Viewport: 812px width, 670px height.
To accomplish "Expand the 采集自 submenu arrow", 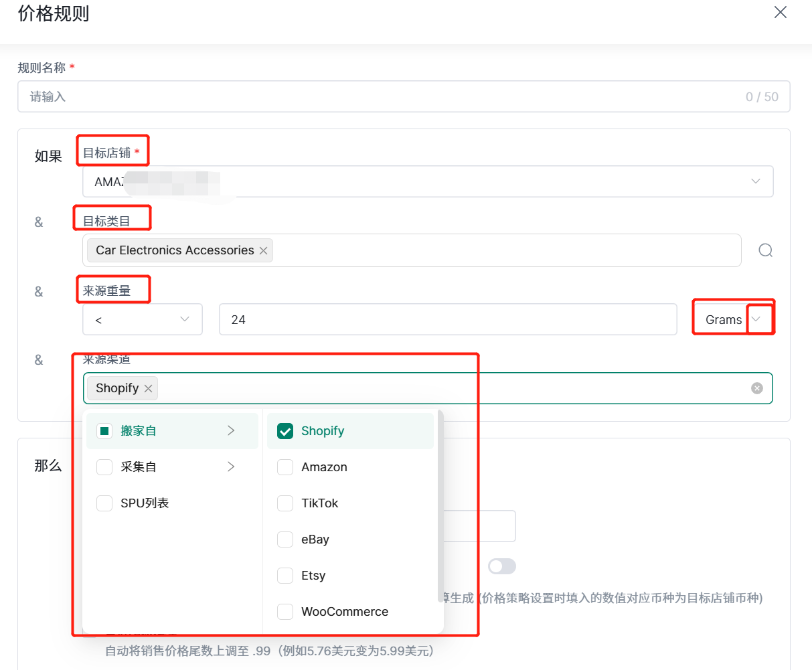I will tap(231, 467).
